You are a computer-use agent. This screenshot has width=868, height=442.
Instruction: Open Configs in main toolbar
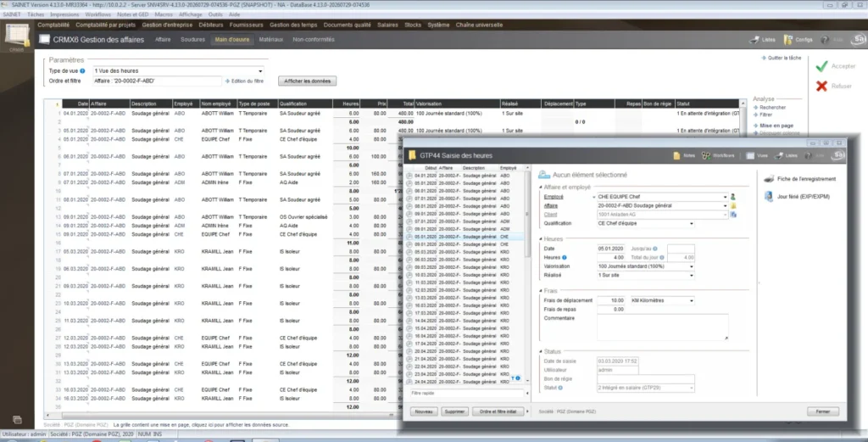click(798, 40)
